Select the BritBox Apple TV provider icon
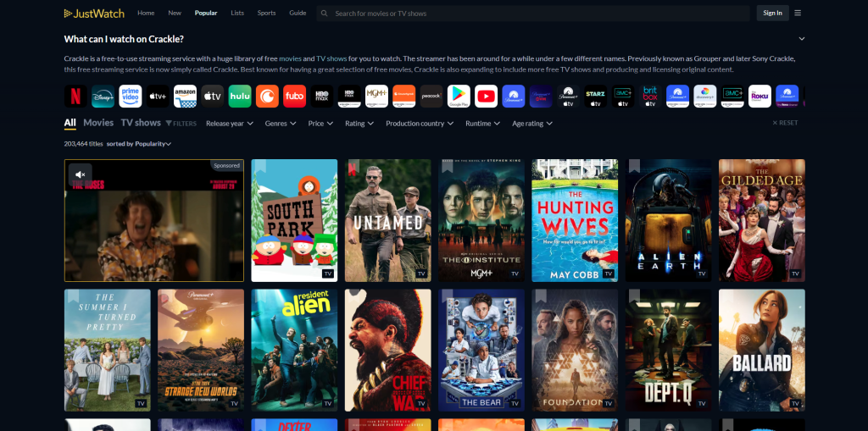This screenshot has height=431, width=868. click(651, 97)
